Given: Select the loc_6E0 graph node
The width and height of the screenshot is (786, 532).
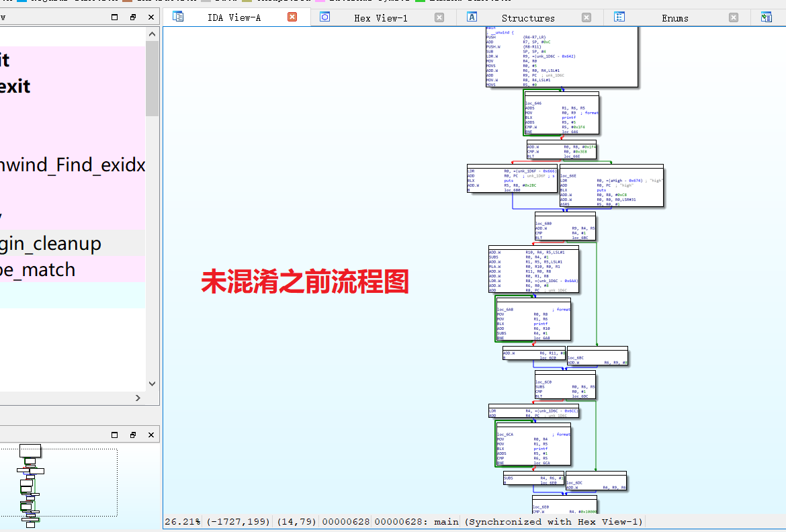Looking at the screenshot, I should [564, 504].
